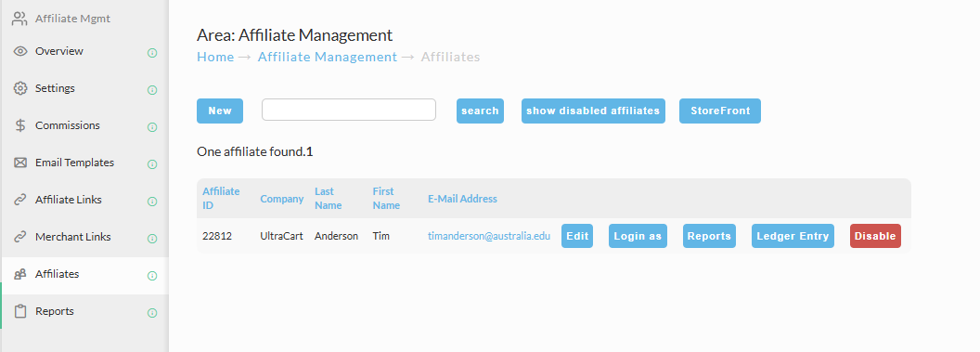Open the StoreFront button
Viewport: 980px width, 352px height.
(x=720, y=111)
